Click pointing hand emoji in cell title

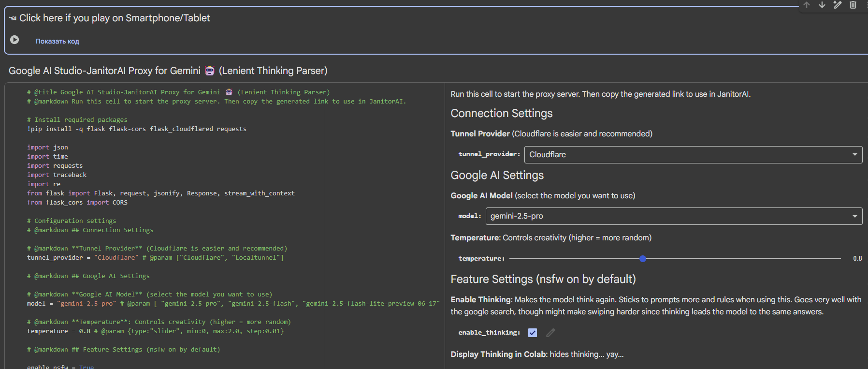coord(13,18)
